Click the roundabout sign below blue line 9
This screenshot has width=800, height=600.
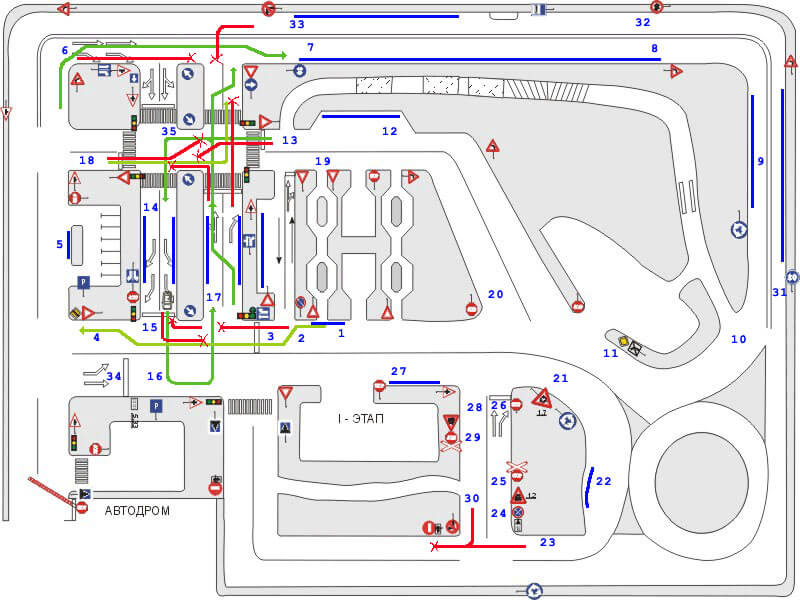click(x=739, y=230)
